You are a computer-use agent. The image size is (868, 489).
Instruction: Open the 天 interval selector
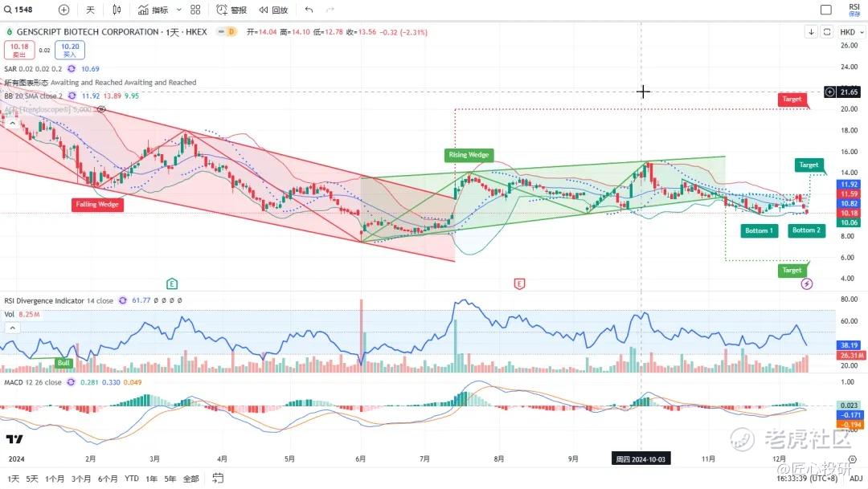point(90,10)
